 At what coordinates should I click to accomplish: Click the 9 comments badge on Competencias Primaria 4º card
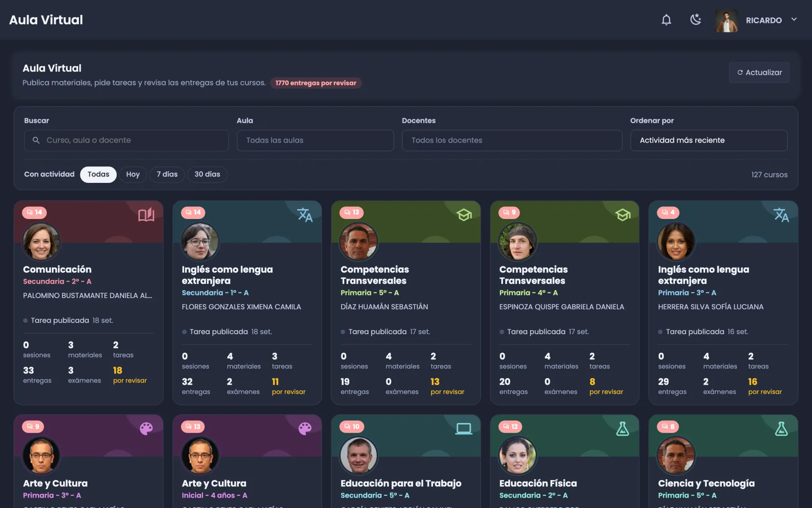(509, 212)
